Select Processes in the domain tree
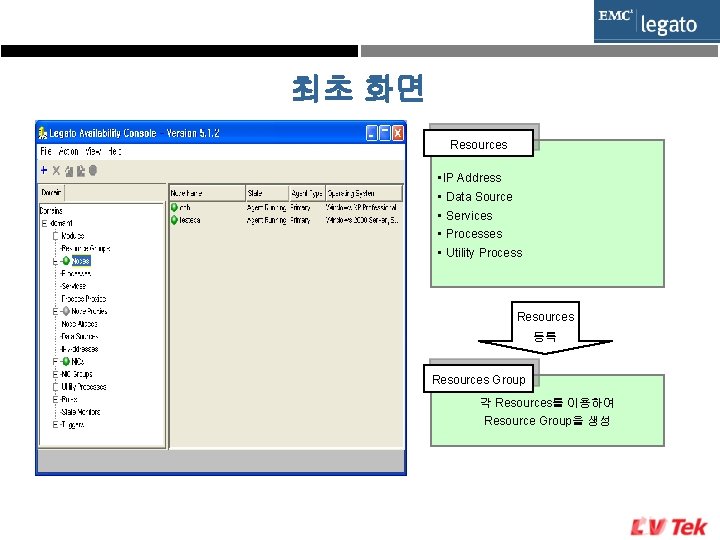The height and width of the screenshot is (540, 720). (x=76, y=273)
